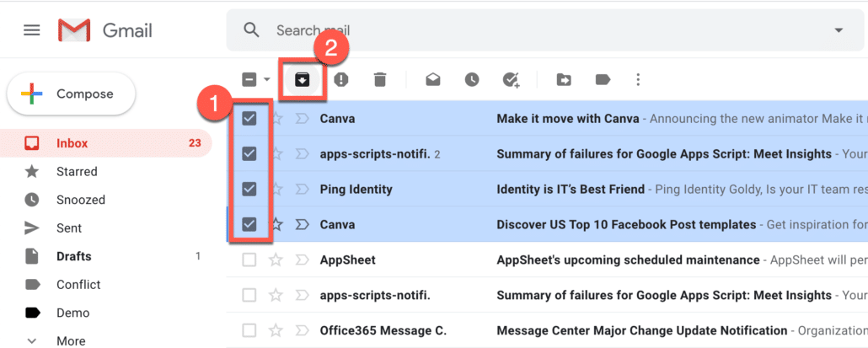Uncheck the Canva Facebook Post templates email
The image size is (868, 348).
249,225
